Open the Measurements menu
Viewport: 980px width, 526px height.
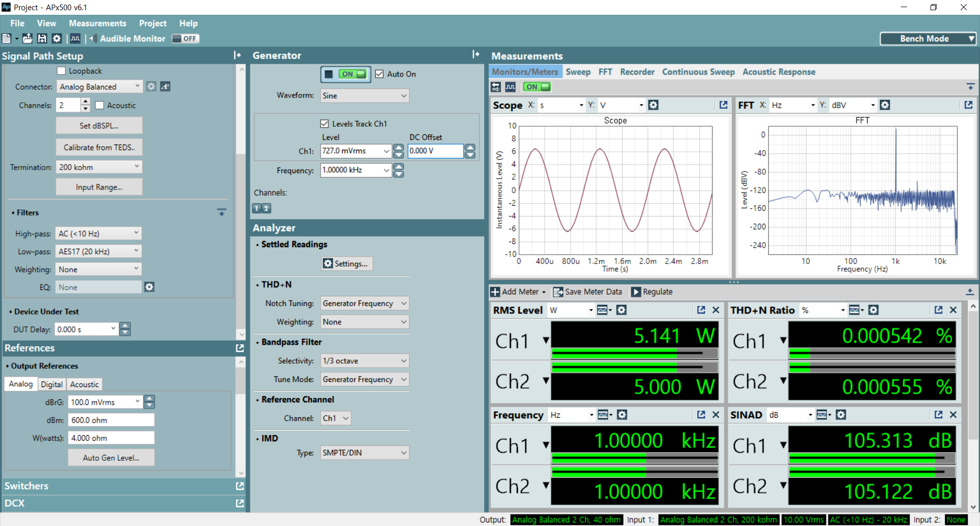[x=97, y=23]
